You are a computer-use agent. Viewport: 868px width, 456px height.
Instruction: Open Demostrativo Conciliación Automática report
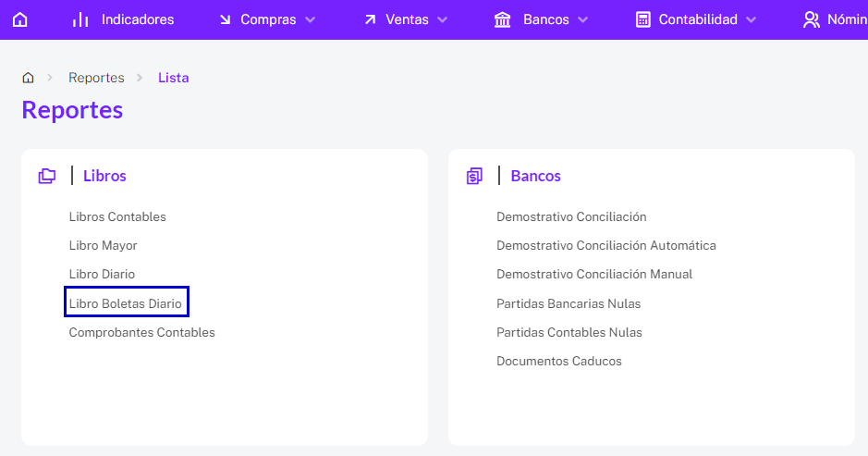606,245
